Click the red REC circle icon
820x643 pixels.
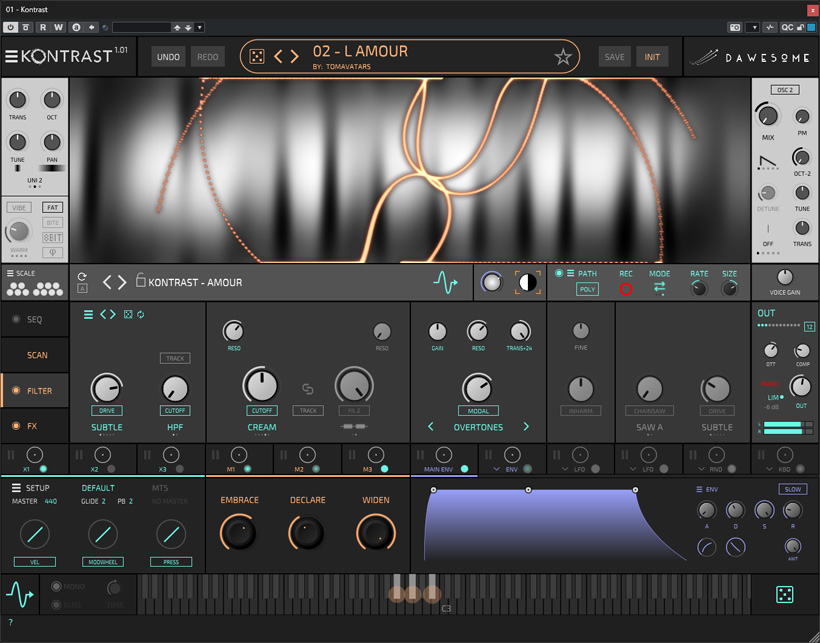pyautogui.click(x=626, y=289)
